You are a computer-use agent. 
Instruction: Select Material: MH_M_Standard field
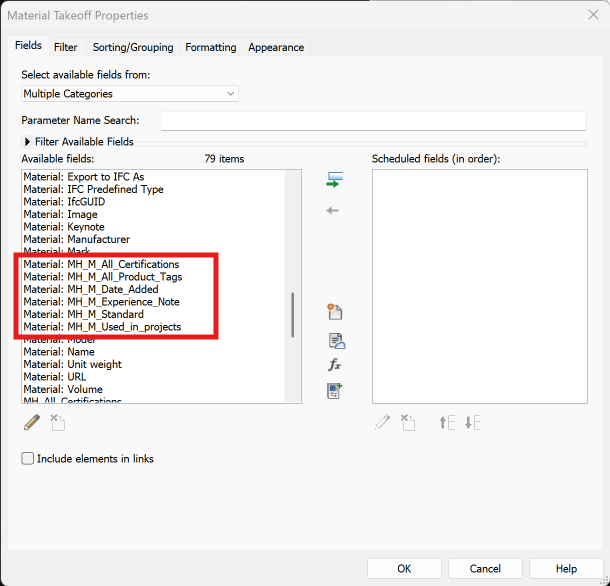(83, 314)
